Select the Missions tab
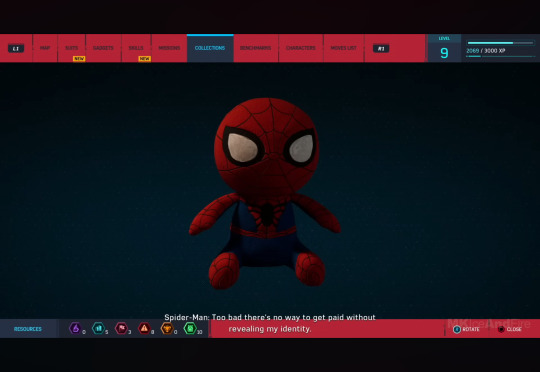 (169, 48)
